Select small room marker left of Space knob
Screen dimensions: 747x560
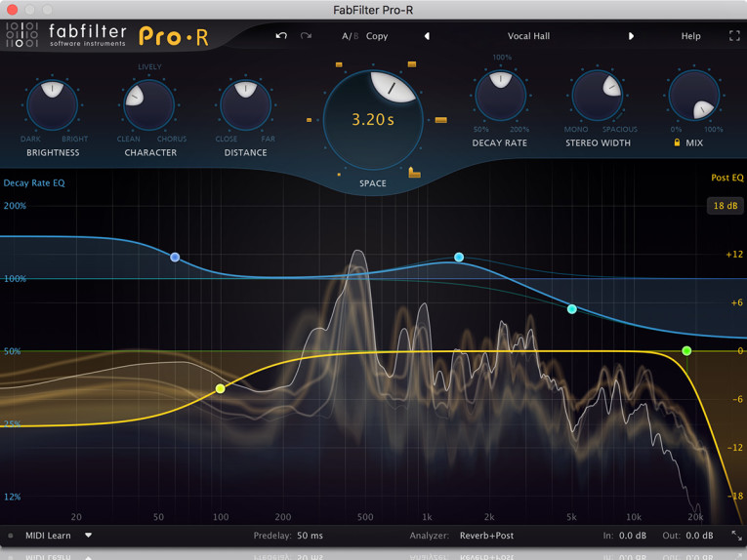click(309, 120)
